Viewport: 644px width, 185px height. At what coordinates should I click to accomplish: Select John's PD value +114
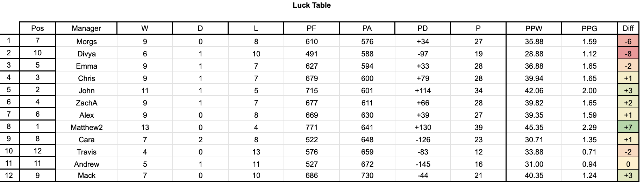point(423,91)
